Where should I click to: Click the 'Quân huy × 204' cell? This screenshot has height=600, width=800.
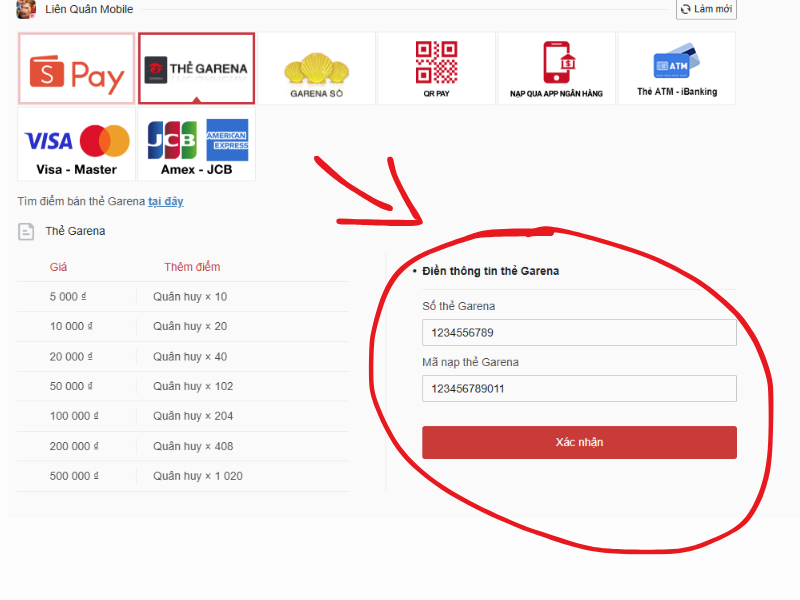[x=193, y=416]
